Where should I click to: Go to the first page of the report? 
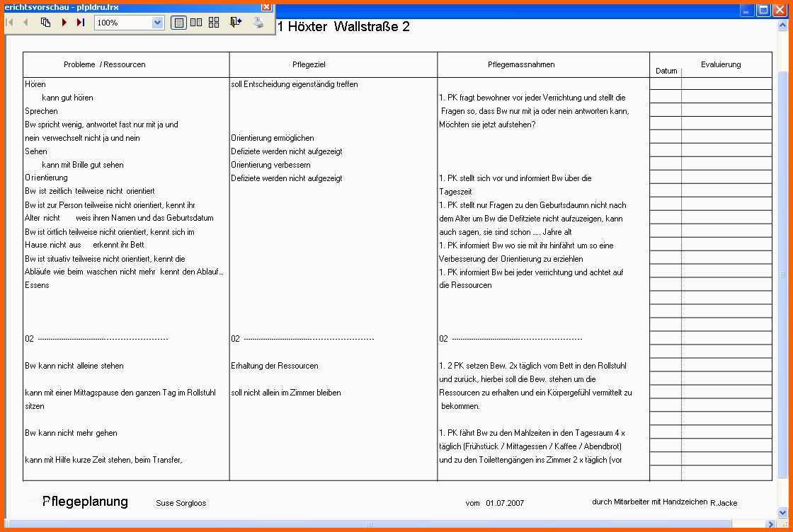[9, 22]
